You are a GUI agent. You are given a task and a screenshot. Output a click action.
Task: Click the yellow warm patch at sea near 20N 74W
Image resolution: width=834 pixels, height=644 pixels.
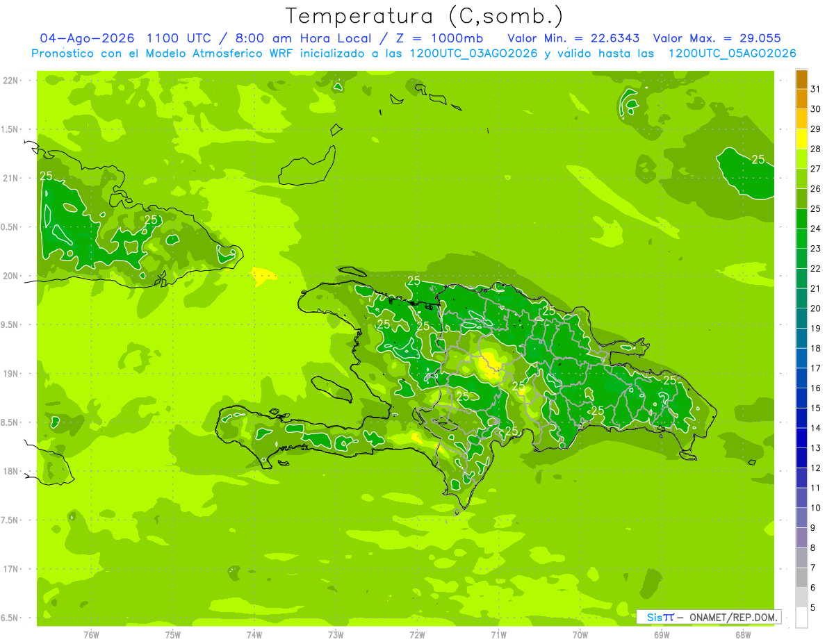click(x=263, y=276)
